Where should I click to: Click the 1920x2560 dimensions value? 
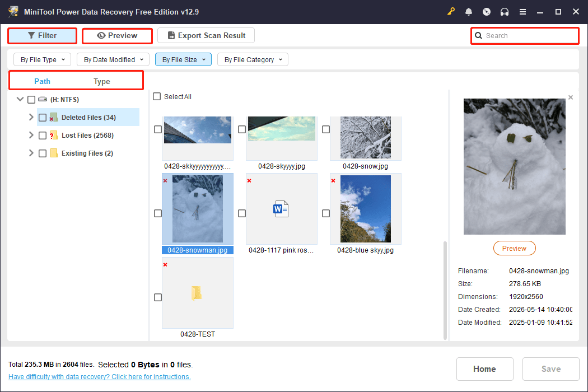526,297
